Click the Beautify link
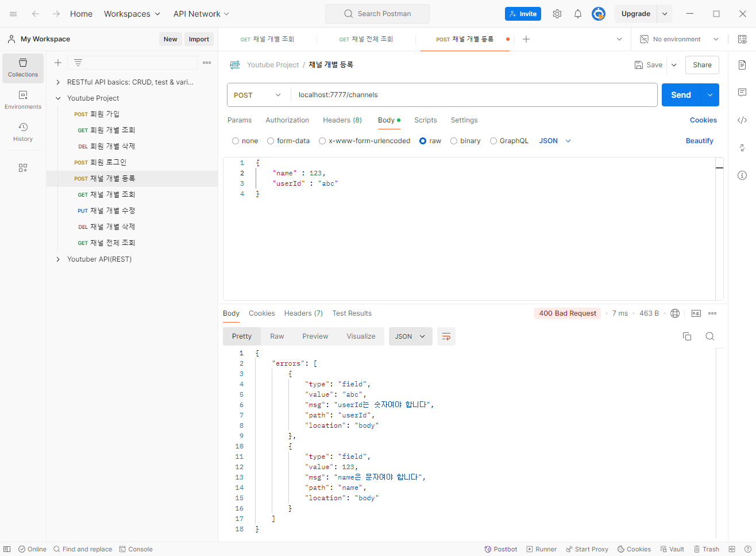Image resolution: width=756 pixels, height=556 pixels. [699, 141]
